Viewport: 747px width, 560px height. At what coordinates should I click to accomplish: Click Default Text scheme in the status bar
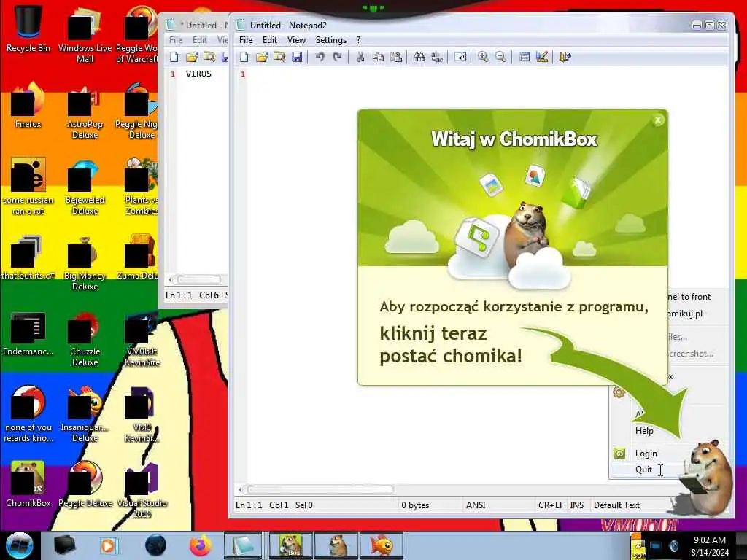[616, 505]
